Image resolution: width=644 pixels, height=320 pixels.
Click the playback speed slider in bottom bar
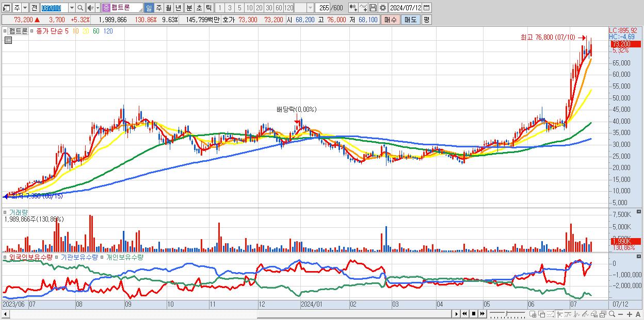click(x=507, y=314)
